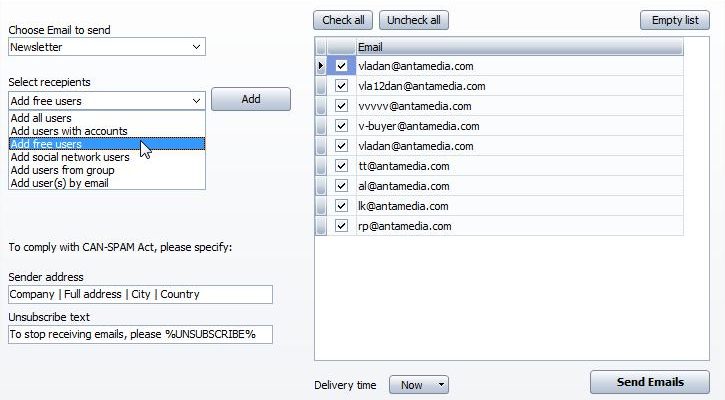Uncheck tt@antamedia.com checkbox
This screenshot has width=725, height=400.
click(x=341, y=166)
